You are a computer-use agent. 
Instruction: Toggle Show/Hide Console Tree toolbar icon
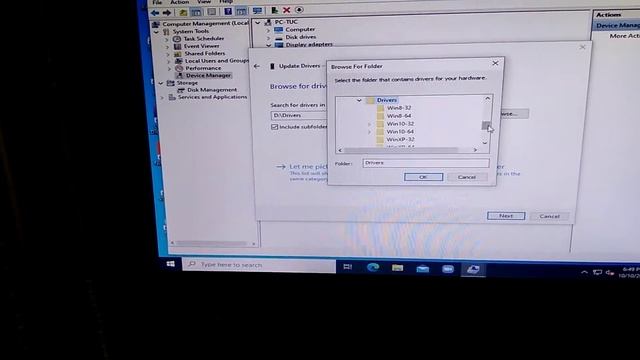tap(196, 13)
